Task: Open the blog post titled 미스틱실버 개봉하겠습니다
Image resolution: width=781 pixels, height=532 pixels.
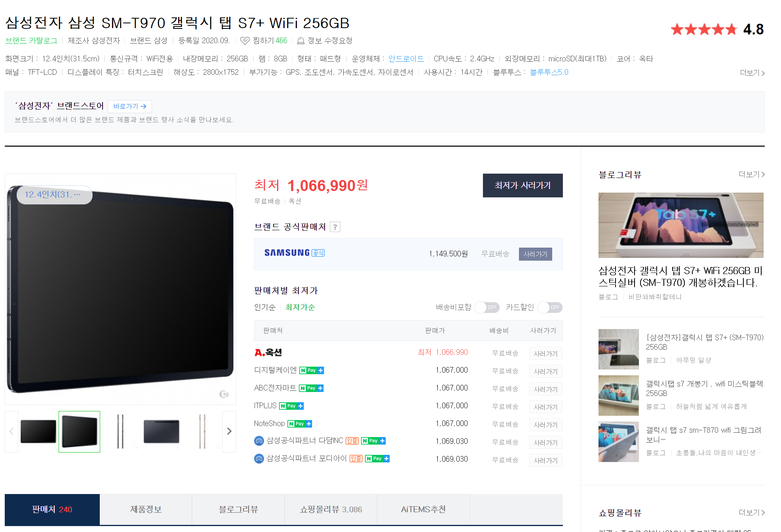Action: (680, 276)
